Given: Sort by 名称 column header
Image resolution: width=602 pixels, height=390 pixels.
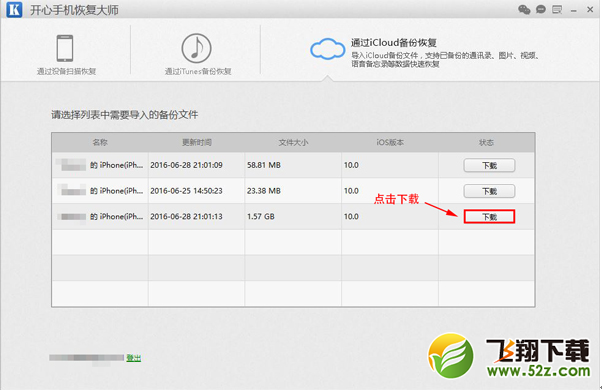Looking at the screenshot, I should coord(100,142).
